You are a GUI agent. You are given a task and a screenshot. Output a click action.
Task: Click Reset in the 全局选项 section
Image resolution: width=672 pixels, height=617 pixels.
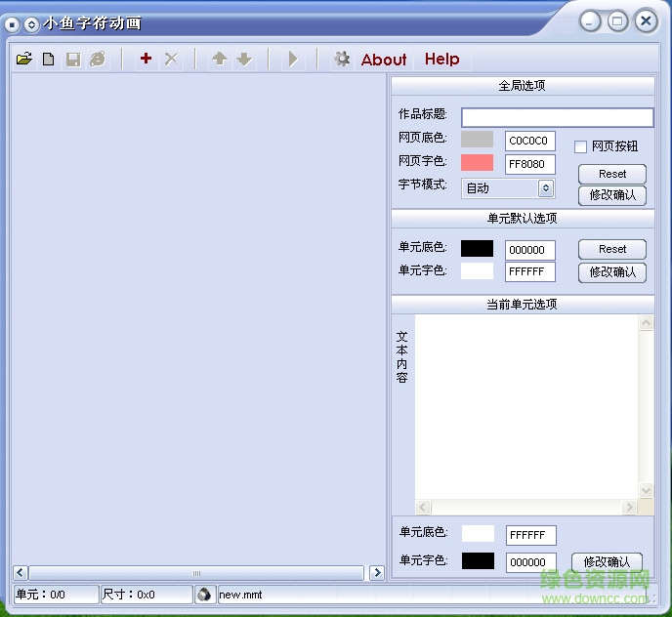[612, 174]
